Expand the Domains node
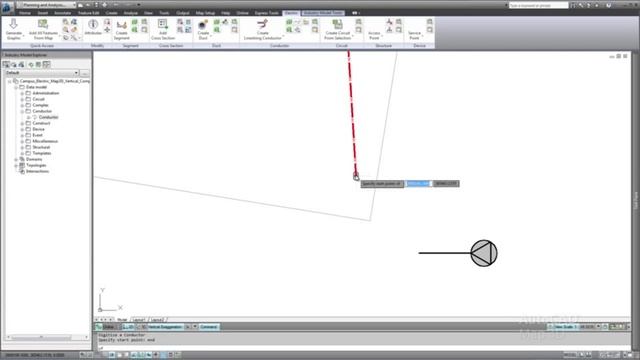The width and height of the screenshot is (640, 360). pyautogui.click(x=16, y=160)
